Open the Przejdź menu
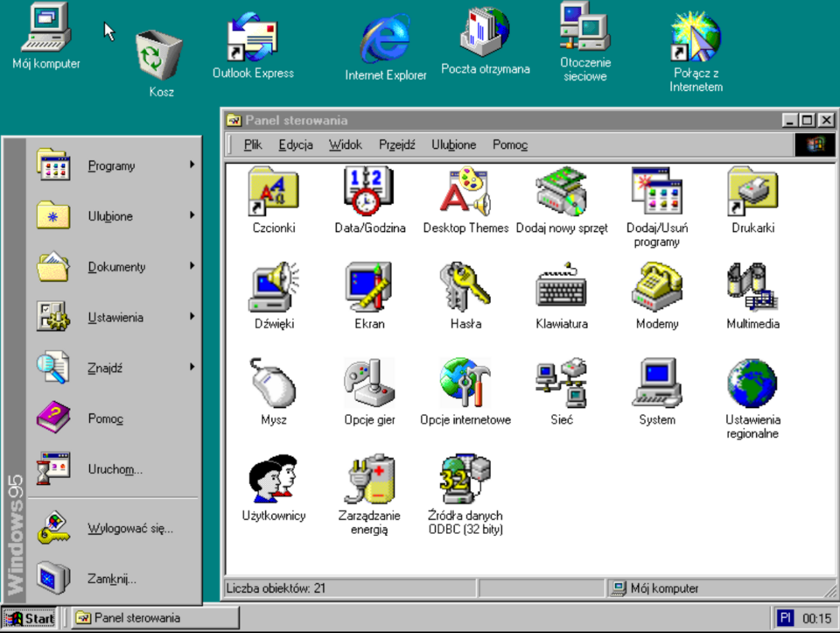This screenshot has height=633, width=840. pos(397,144)
